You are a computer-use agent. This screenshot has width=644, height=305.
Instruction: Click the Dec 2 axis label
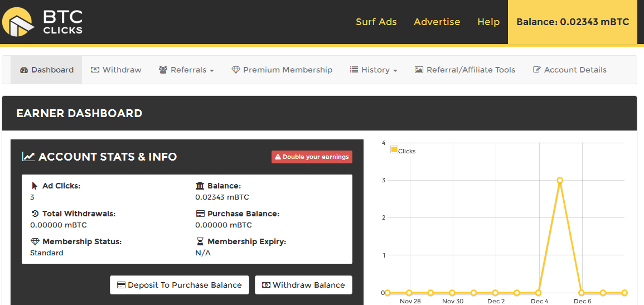pos(496,301)
